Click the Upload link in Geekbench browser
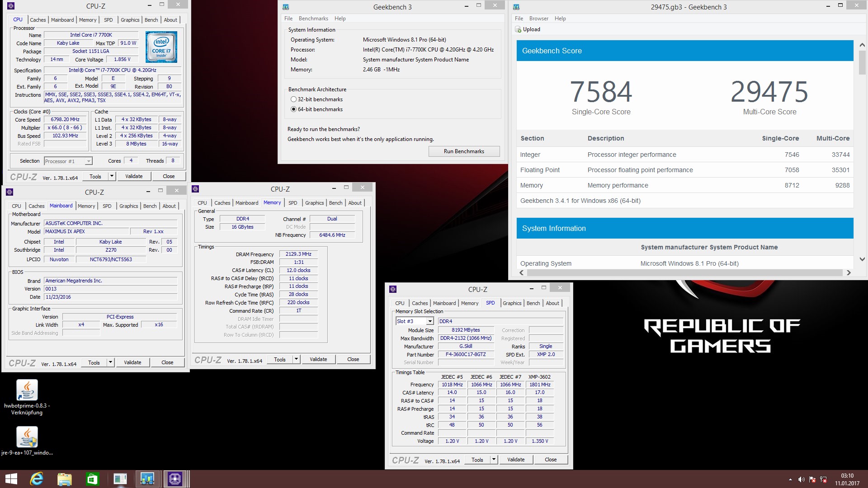The height and width of the screenshot is (488, 868). coord(532,29)
